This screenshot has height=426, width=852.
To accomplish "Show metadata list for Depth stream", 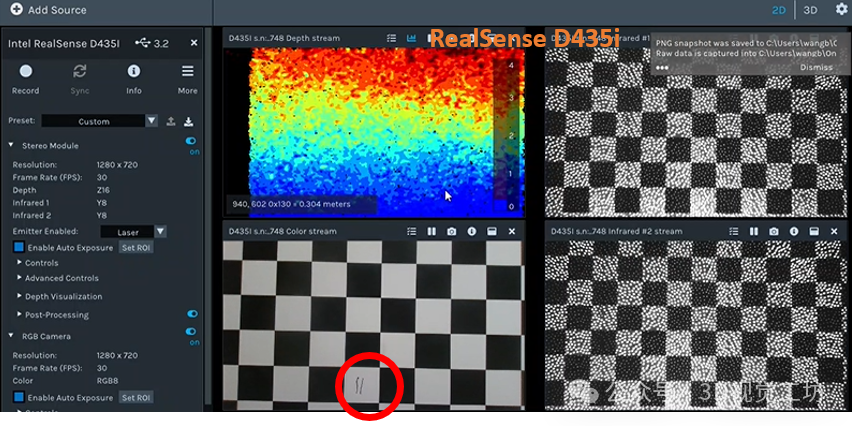I will click(391, 38).
